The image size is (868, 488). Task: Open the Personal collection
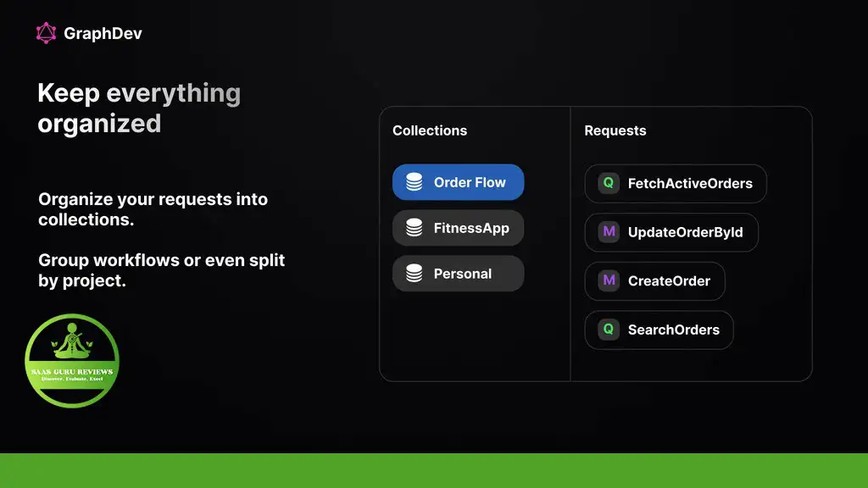(459, 274)
